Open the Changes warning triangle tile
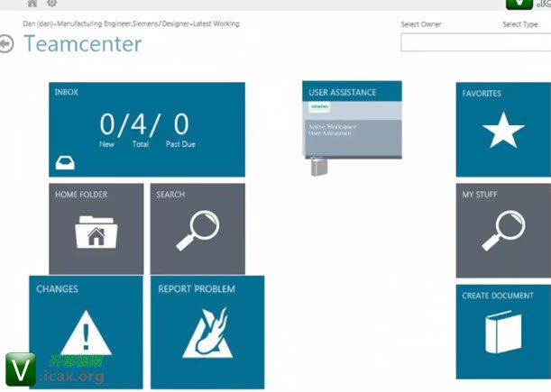 coord(86,332)
